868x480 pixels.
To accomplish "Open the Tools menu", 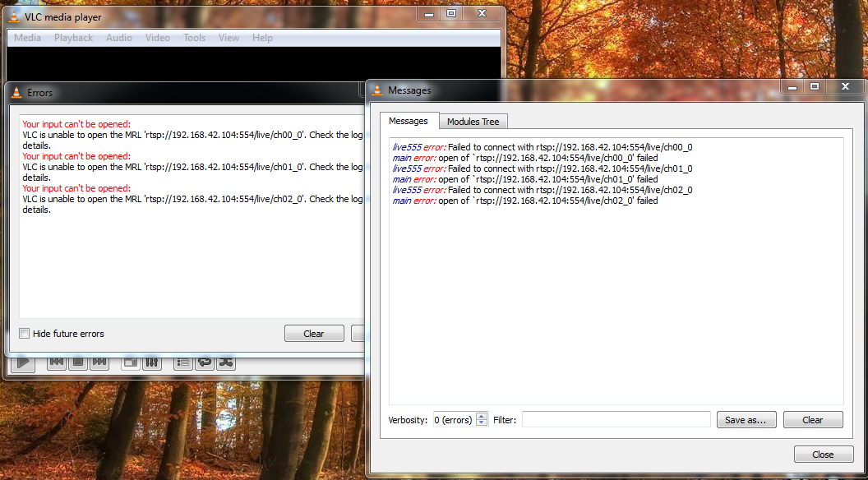I will [x=195, y=38].
